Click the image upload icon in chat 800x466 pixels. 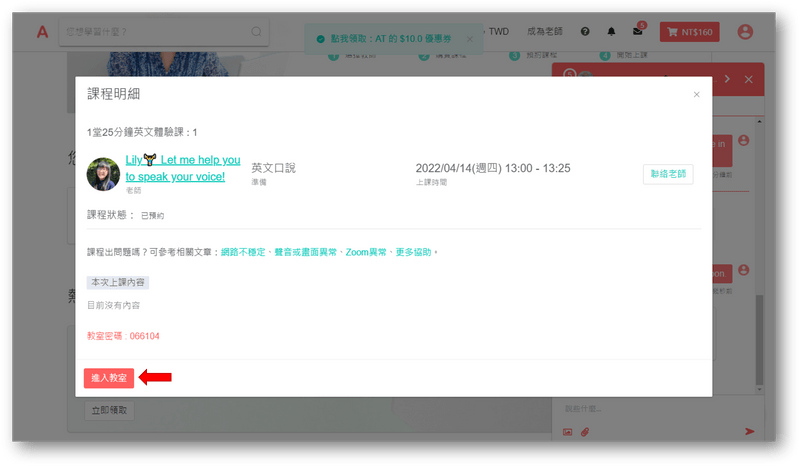pyautogui.click(x=568, y=431)
